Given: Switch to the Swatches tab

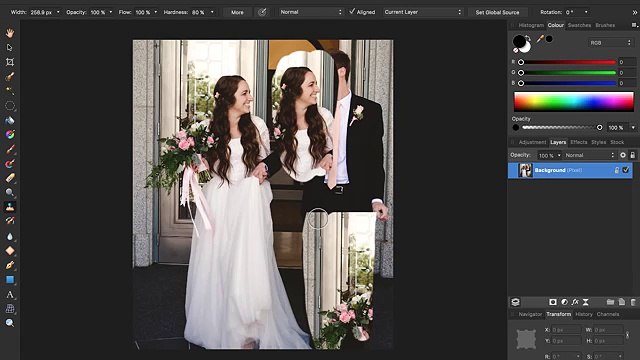Looking at the screenshot, I should point(579,25).
